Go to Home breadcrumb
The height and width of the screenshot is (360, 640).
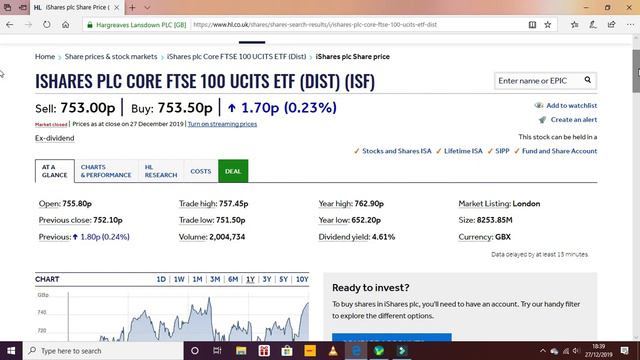45,57
